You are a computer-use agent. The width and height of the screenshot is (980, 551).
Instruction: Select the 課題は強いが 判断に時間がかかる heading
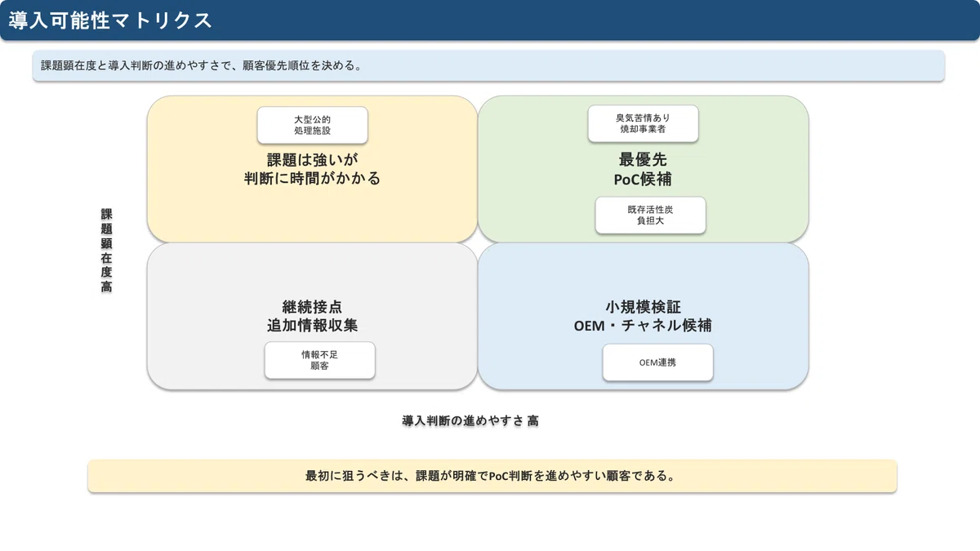point(312,169)
